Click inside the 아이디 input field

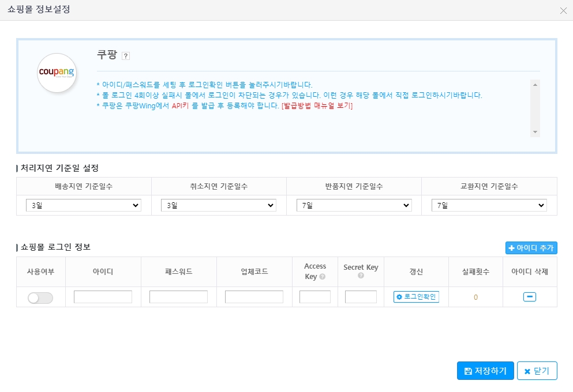coord(103,297)
